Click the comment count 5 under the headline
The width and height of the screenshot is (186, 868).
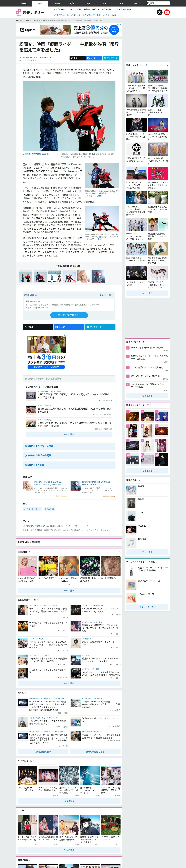(49, 57)
